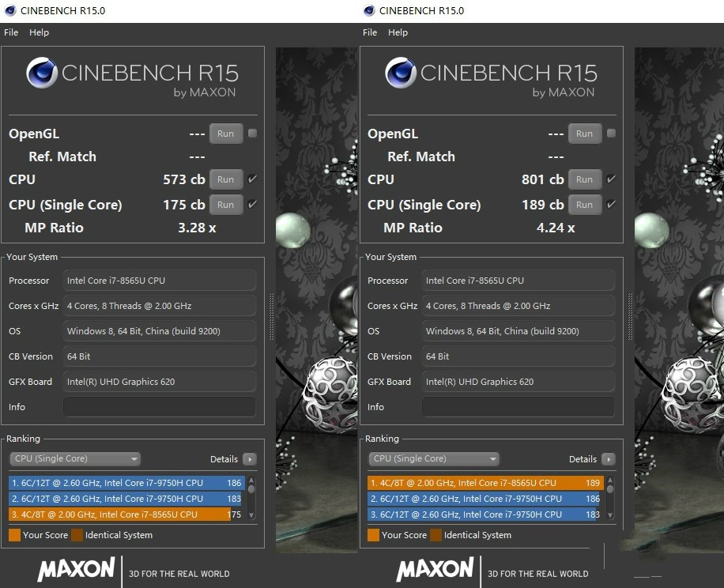Run the OpenGL test in the left window
The height and width of the screenshot is (588, 724).
pyautogui.click(x=226, y=134)
